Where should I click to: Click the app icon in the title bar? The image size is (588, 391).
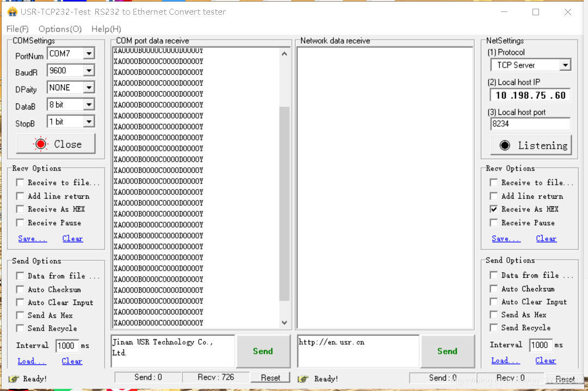point(12,12)
